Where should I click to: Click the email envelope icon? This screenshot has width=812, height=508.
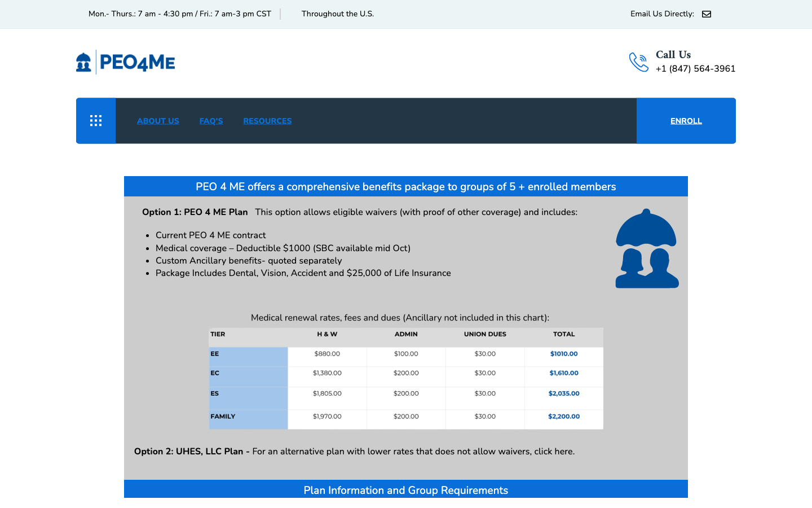[707, 14]
